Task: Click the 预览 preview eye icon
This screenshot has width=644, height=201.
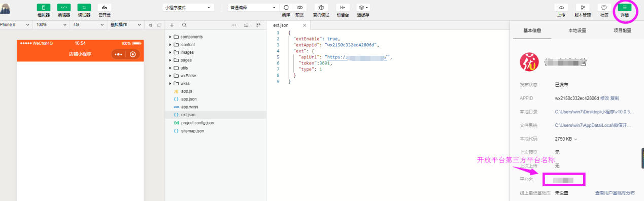Action: point(300,8)
